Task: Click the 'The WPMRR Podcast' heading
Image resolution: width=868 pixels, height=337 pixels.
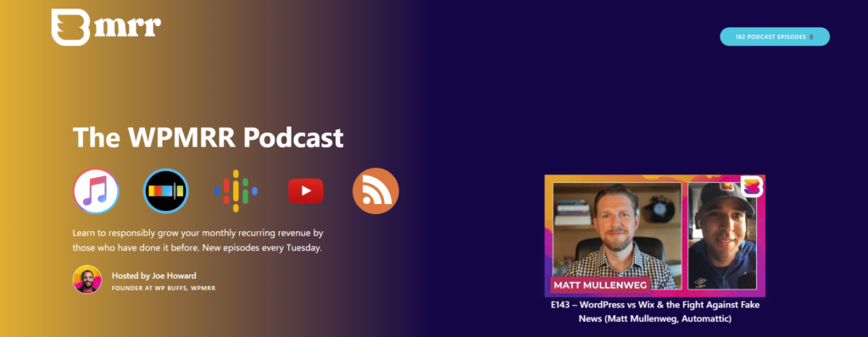Action: tap(209, 137)
